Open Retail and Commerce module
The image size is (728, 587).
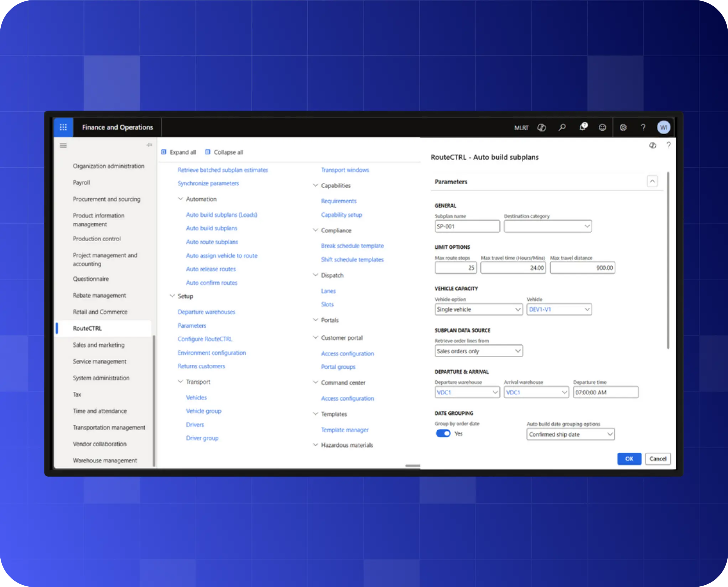pyautogui.click(x=100, y=312)
